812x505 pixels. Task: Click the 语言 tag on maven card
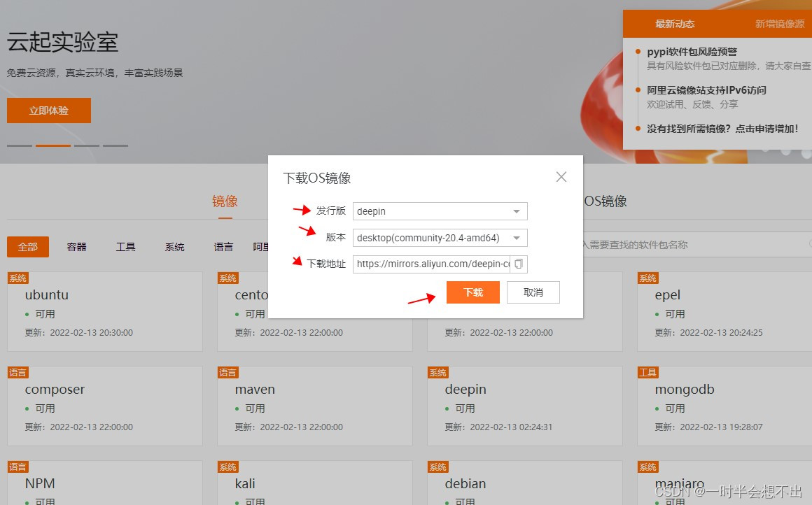coord(228,373)
